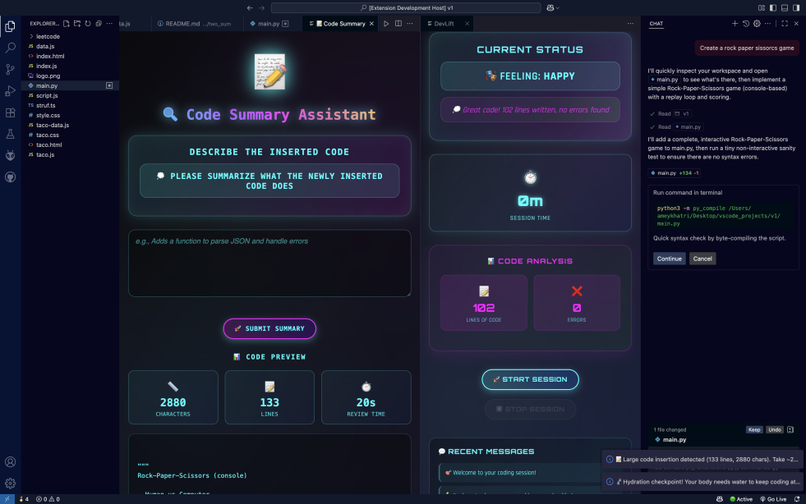Open Manage gear icon in activity bar
This screenshot has height=504, width=806.
10,483
